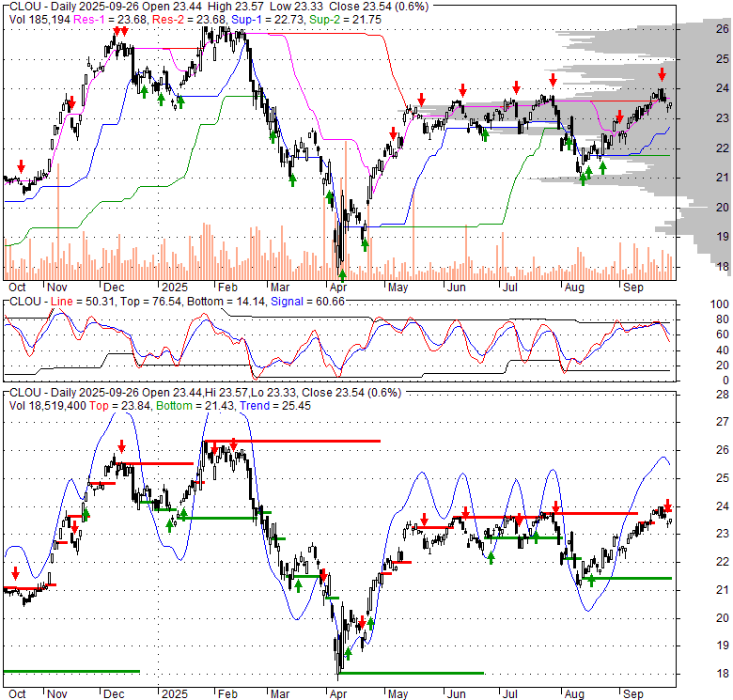Click the Top = 23.84 label
This screenshot has height=700, width=733.
tap(119, 406)
